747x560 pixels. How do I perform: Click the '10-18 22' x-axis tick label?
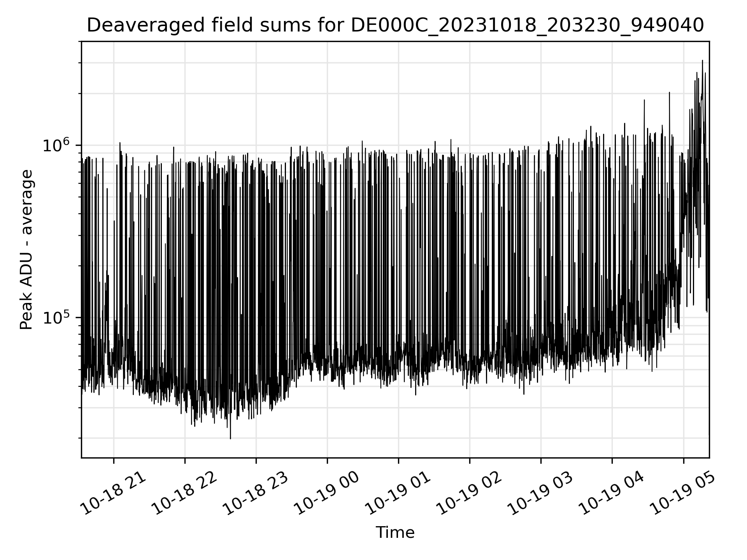(184, 493)
